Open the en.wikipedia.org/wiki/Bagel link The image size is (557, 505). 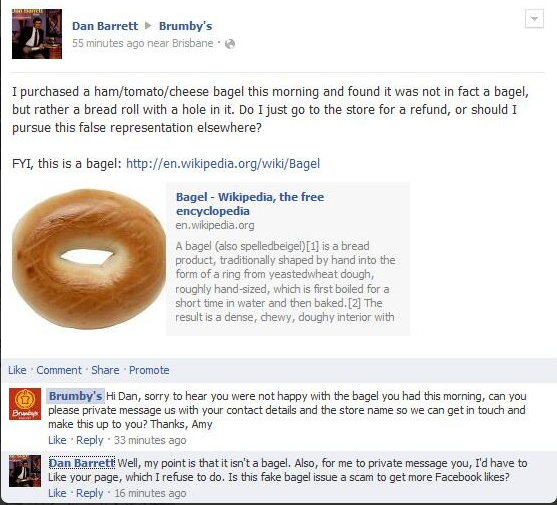pos(223,163)
